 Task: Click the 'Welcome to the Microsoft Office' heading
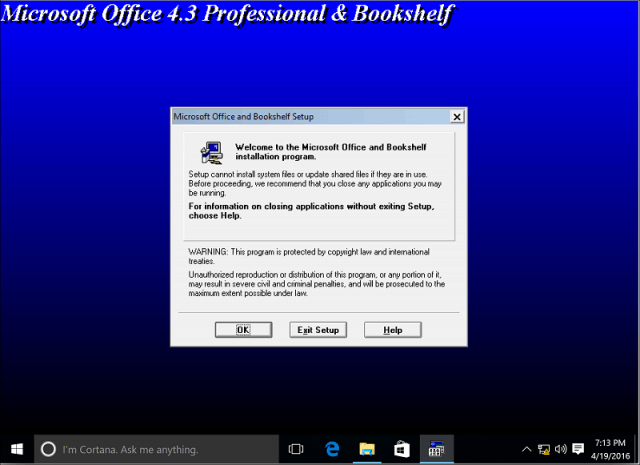point(331,152)
